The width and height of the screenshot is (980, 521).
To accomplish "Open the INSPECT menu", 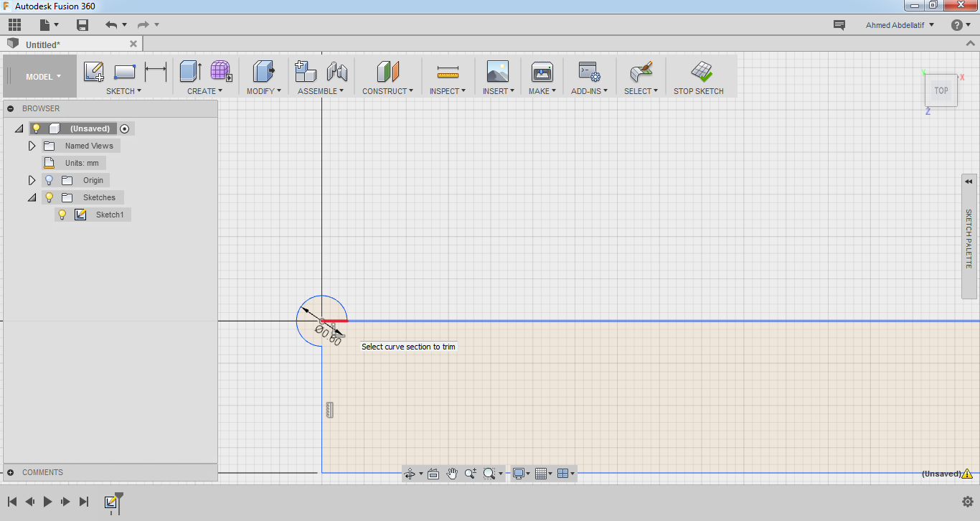I will [x=448, y=91].
